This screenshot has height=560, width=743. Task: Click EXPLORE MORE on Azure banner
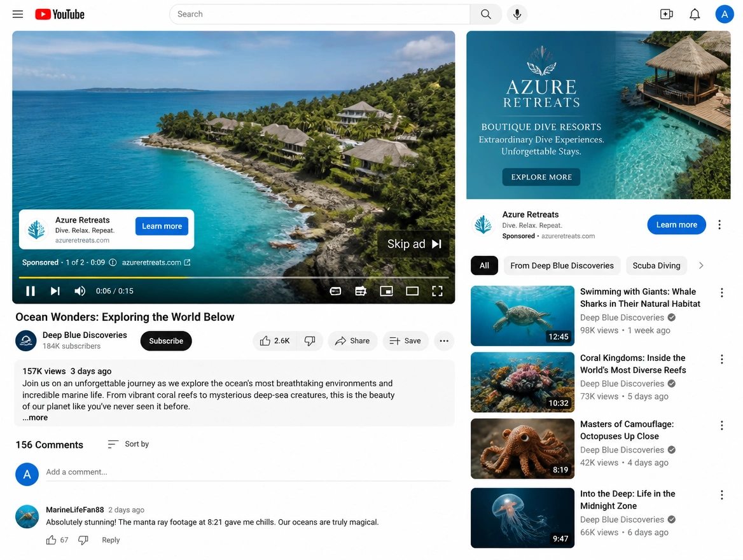click(x=541, y=177)
